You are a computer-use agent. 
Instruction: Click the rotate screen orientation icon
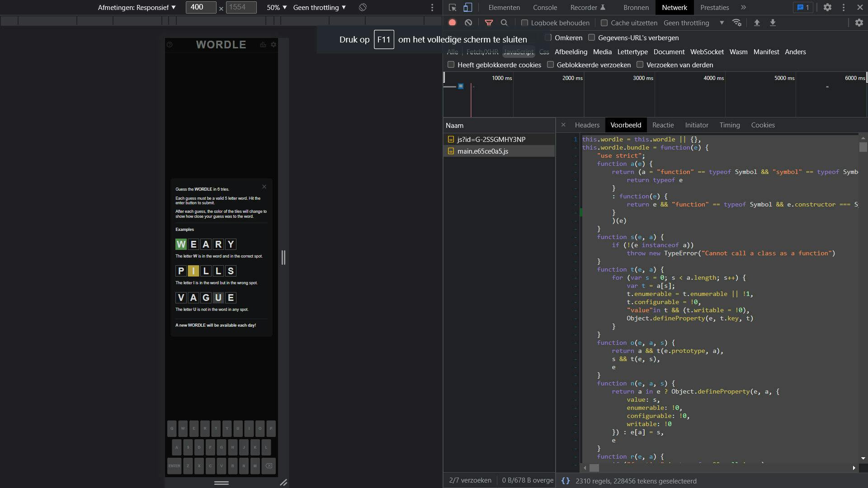363,8
